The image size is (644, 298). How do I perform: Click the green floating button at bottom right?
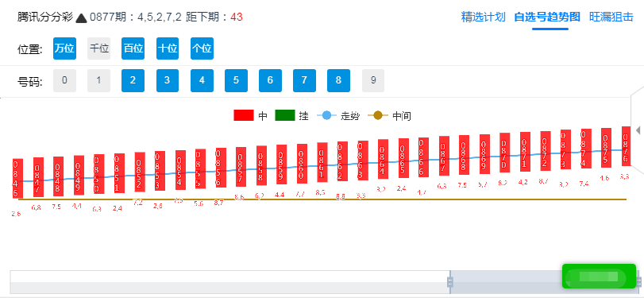click(x=599, y=276)
